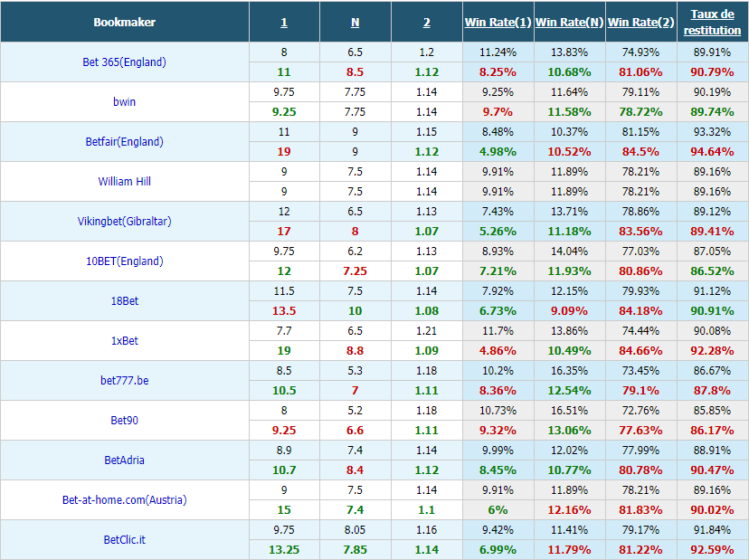Screen dimensions: 749x560
Task: Select BetAdria current home odds 10.7
Action: coord(284,470)
